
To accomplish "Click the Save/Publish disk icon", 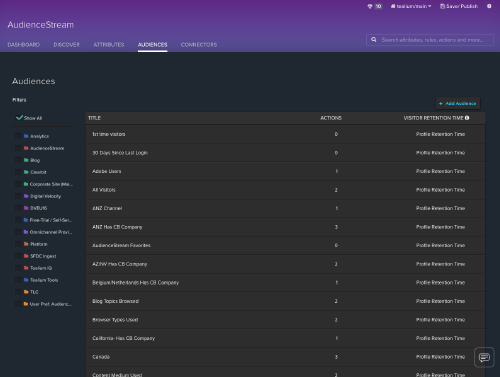I will pos(442,6).
